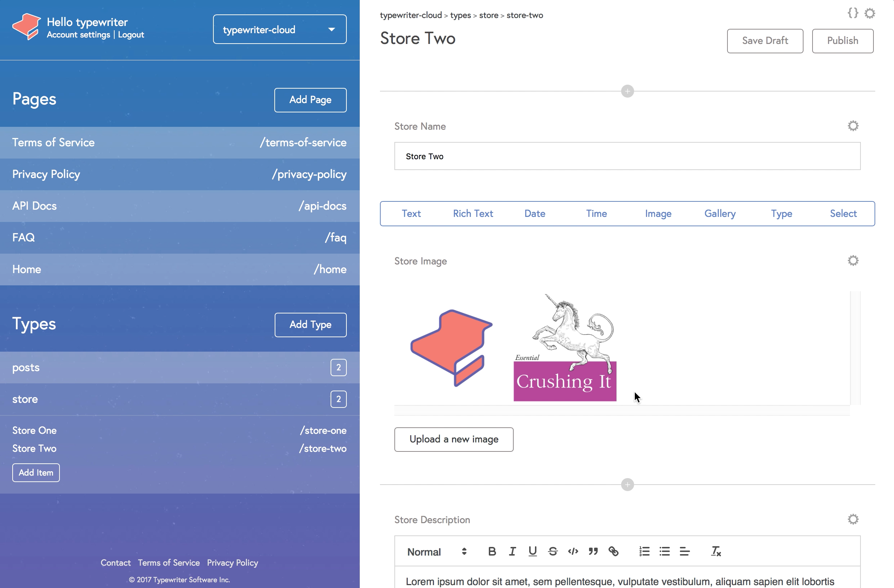This screenshot has width=894, height=588.
Task: Click the Publish button
Action: click(x=842, y=41)
